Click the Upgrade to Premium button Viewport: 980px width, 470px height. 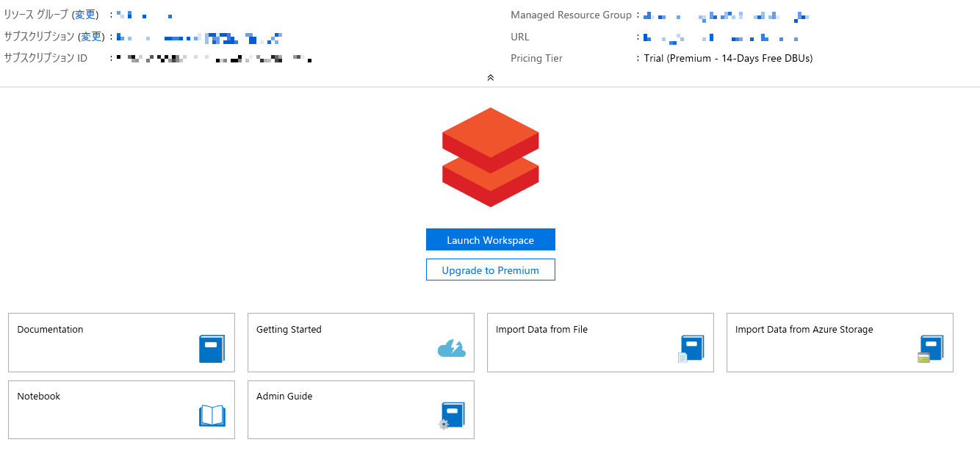pyautogui.click(x=490, y=270)
